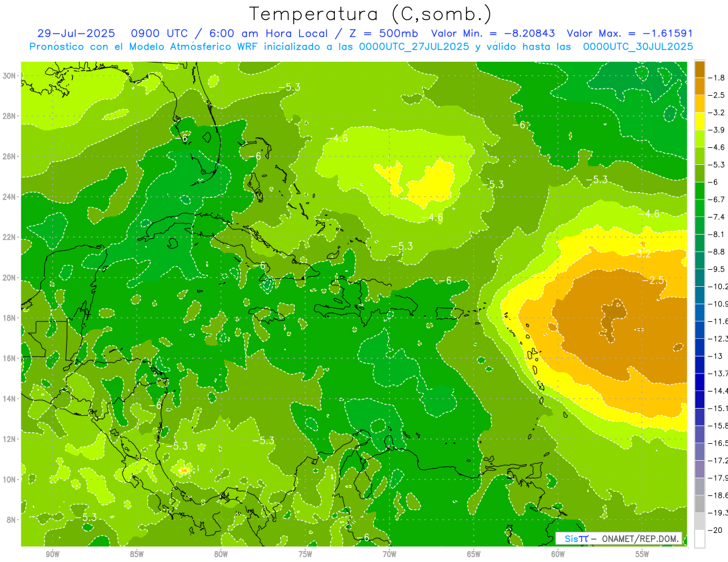Screen dimensions: 728x562
Task: Click the longitude label "55W"
Action: point(642,554)
